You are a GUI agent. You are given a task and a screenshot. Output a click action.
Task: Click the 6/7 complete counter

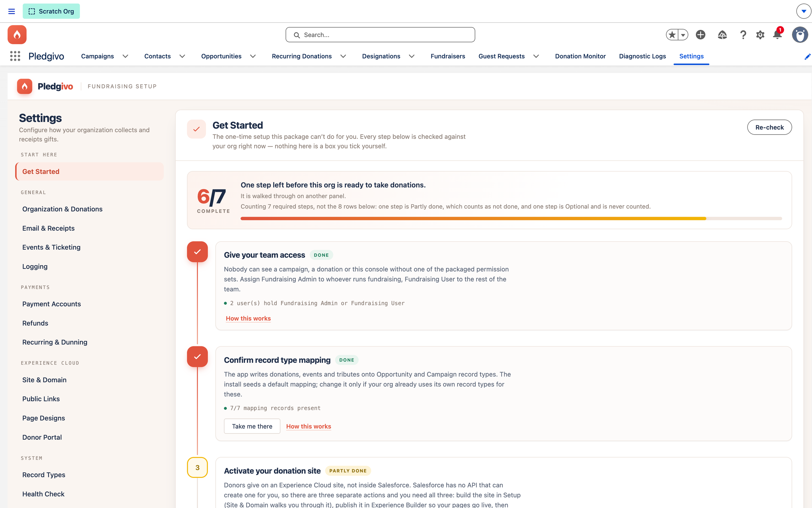click(x=213, y=200)
